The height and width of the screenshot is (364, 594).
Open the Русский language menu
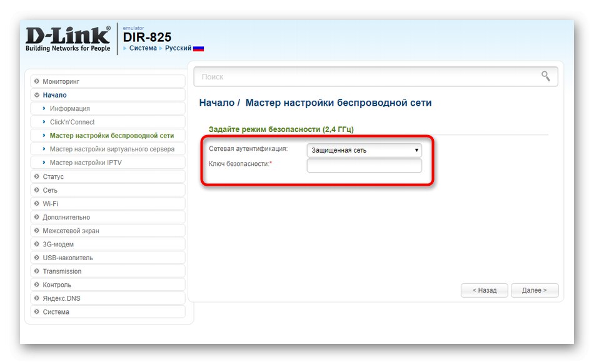pos(178,48)
